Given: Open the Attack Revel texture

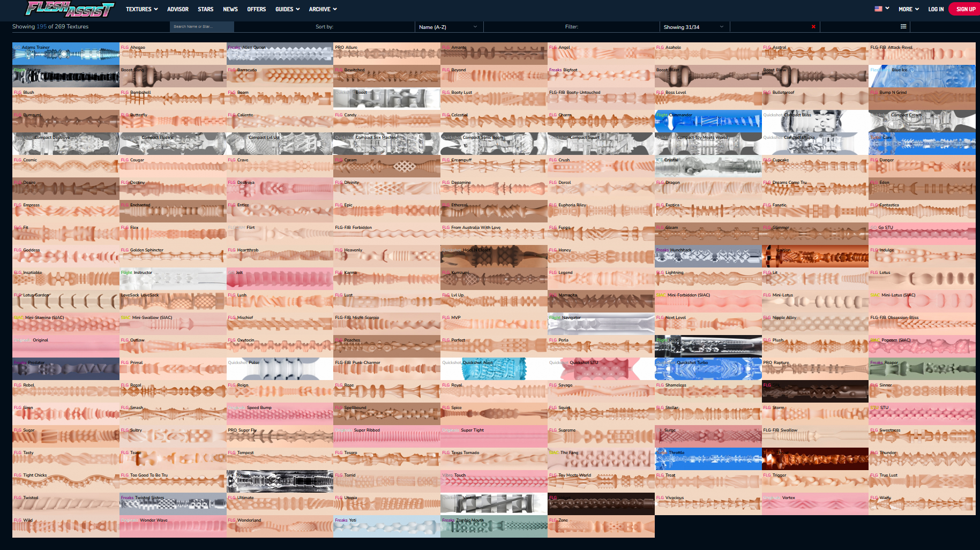Looking at the screenshot, I should click(922, 54).
